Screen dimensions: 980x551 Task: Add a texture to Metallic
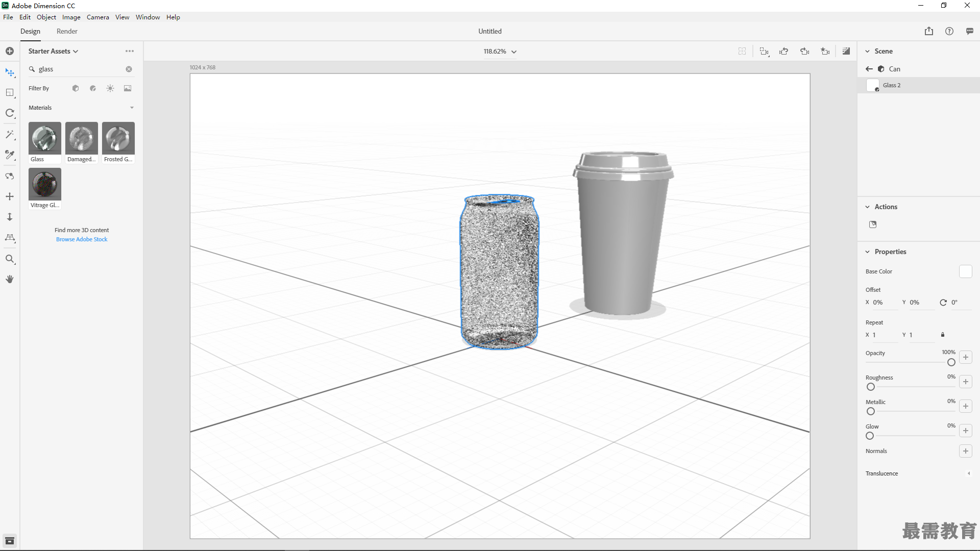coord(966,406)
